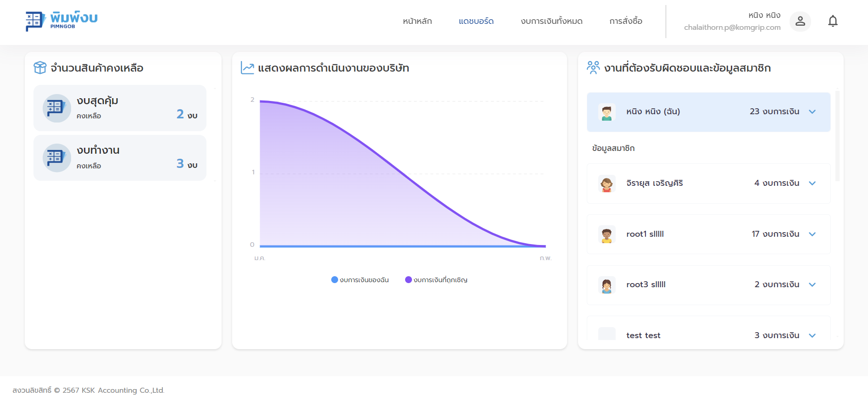Viewport: 868px width, 401px height.
Task: Expand จิรายุส เจริญศิริ's financial statements
Action: [x=812, y=184]
